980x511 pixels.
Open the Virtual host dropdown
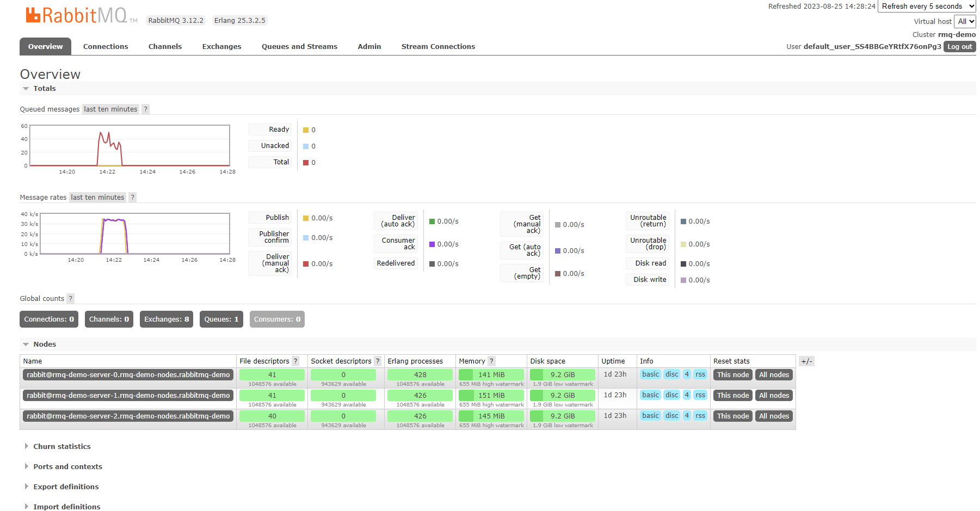[x=965, y=21]
